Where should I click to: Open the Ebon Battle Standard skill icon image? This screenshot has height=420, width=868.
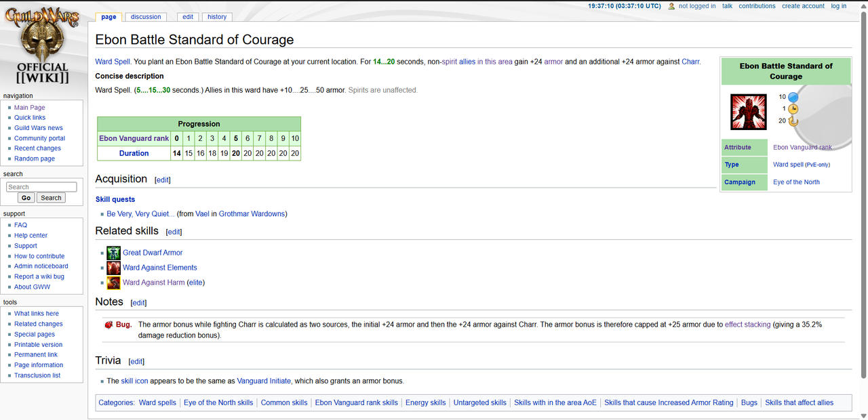tap(748, 112)
